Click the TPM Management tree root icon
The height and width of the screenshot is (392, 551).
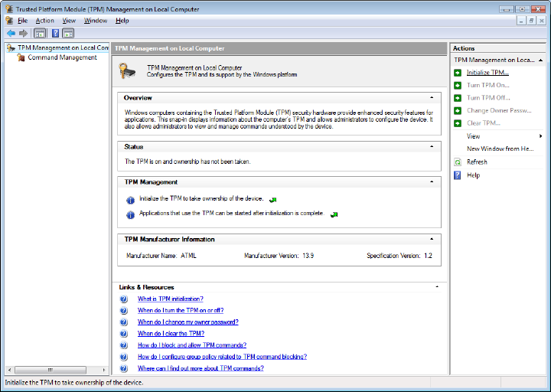point(11,47)
